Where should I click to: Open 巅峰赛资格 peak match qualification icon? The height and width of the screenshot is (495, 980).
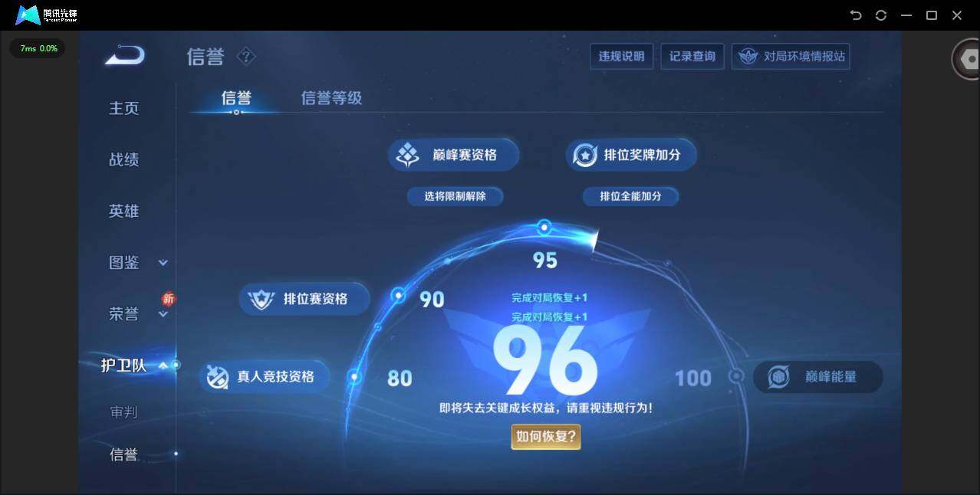[406, 154]
